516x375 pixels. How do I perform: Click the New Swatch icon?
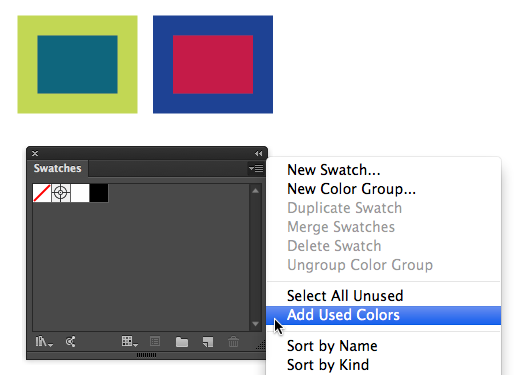[x=208, y=342]
